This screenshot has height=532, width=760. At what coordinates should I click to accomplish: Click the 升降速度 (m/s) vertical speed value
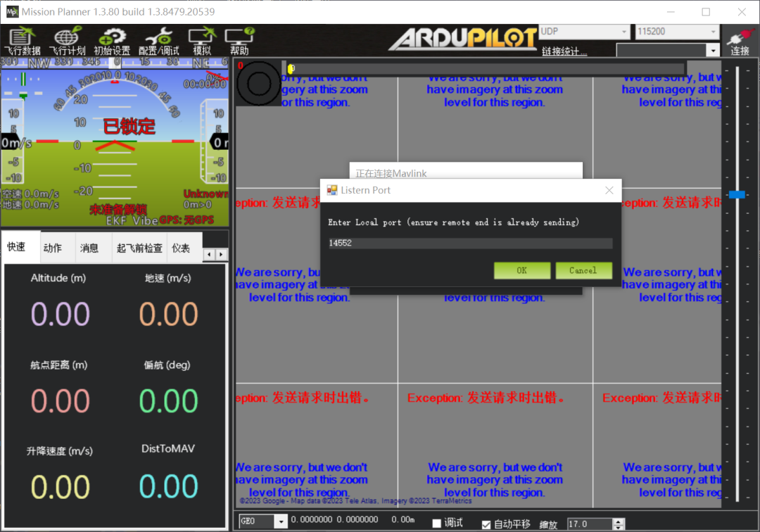pos(60,487)
